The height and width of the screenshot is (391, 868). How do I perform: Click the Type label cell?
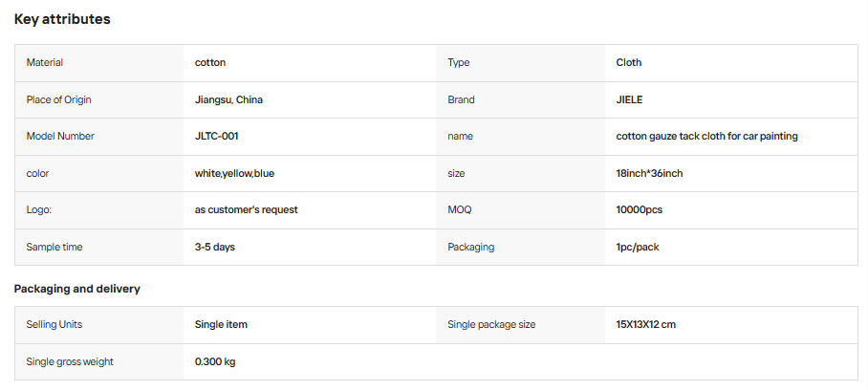point(520,62)
